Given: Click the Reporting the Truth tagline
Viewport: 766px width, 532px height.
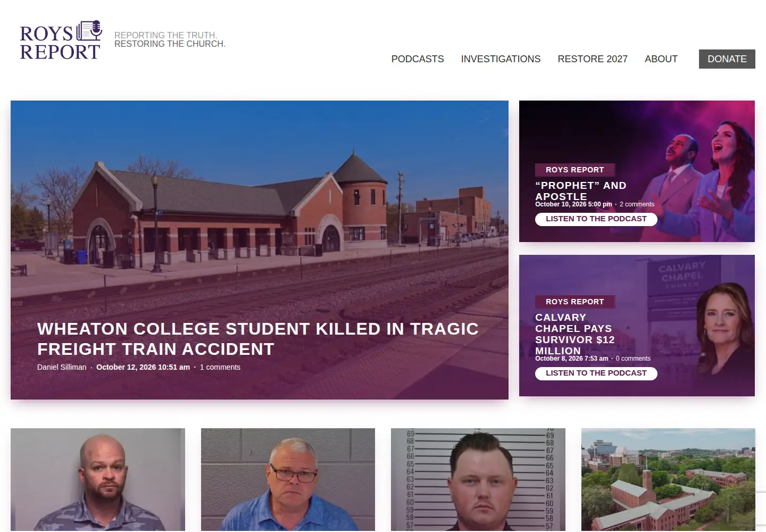Looking at the screenshot, I should pos(170,39).
